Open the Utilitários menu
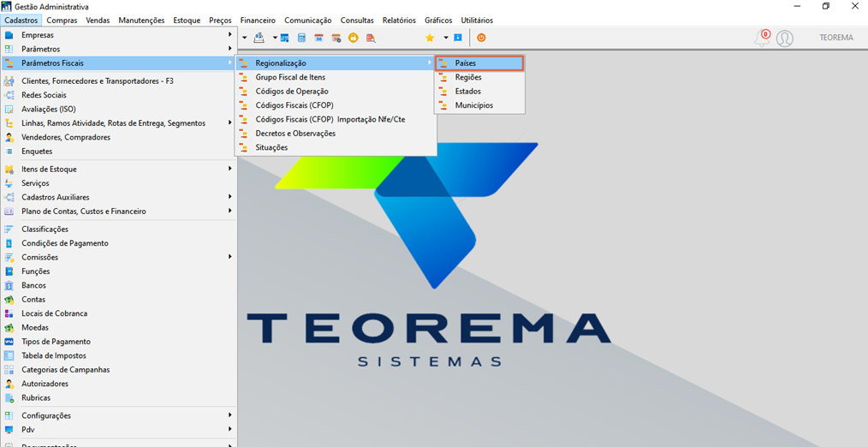The height and width of the screenshot is (447, 868). coord(477,21)
